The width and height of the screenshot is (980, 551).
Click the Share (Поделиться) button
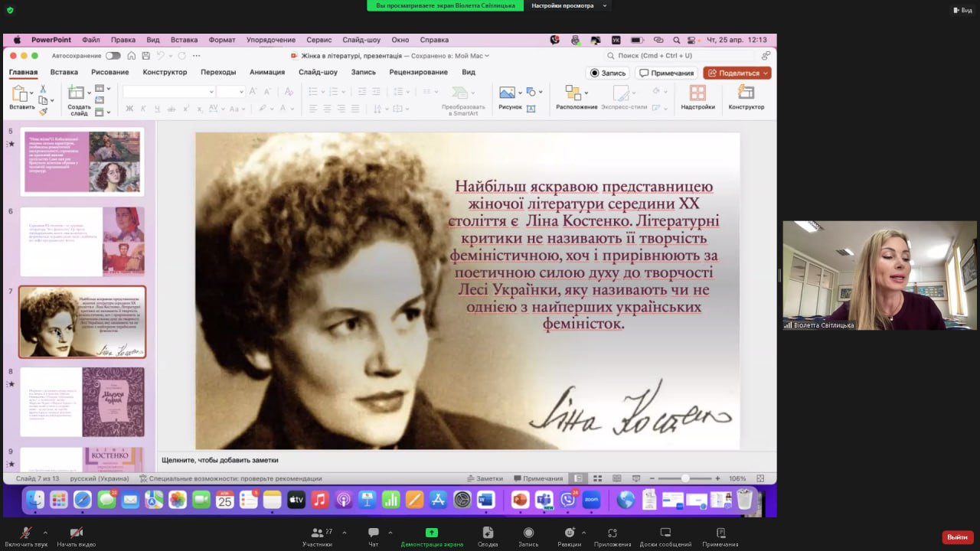737,73
